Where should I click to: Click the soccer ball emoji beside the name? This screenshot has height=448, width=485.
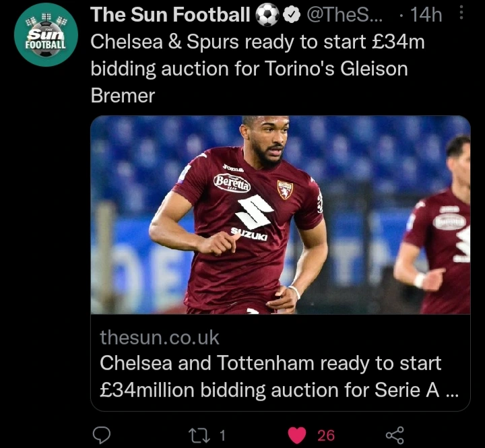click(267, 15)
